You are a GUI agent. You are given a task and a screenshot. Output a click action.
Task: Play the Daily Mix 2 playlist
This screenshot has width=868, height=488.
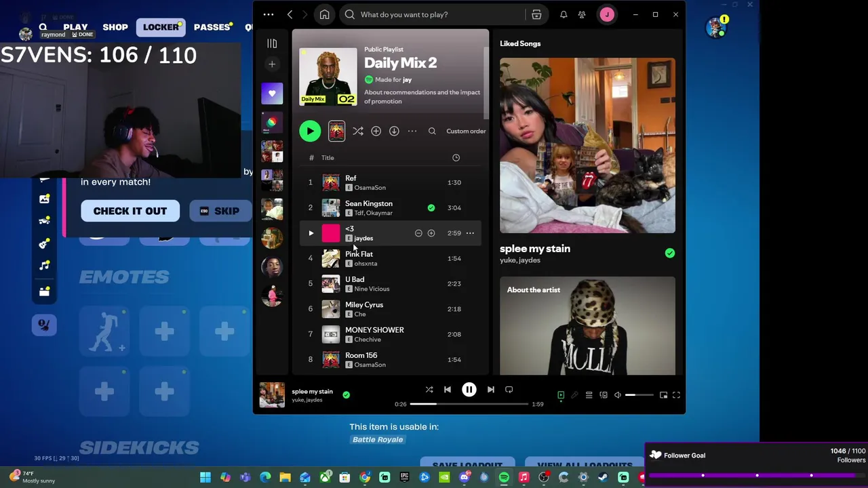(310, 131)
